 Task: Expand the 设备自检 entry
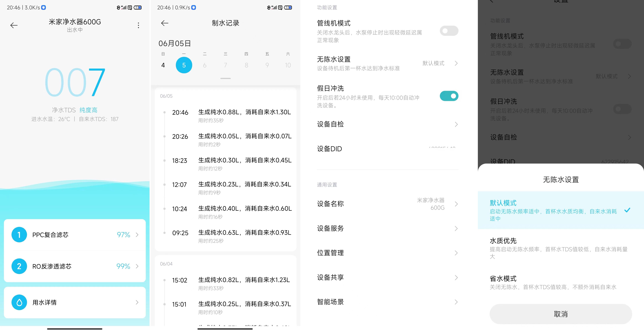tap(457, 124)
